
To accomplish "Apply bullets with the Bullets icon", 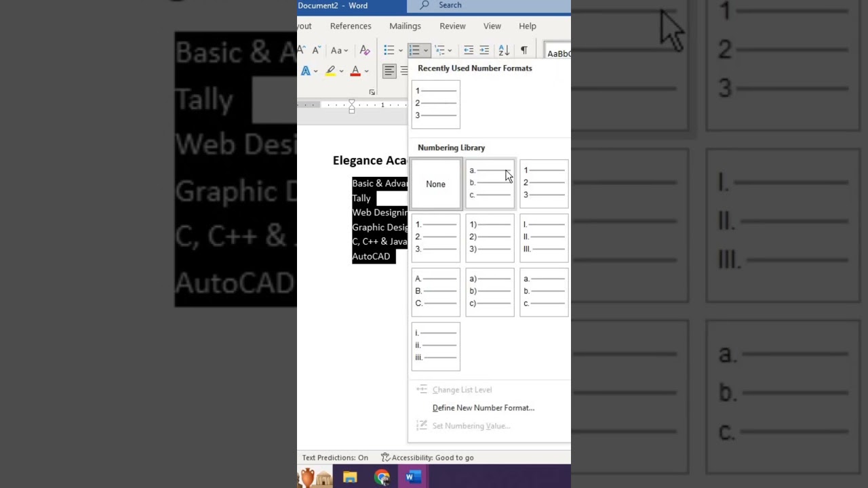I will point(389,50).
